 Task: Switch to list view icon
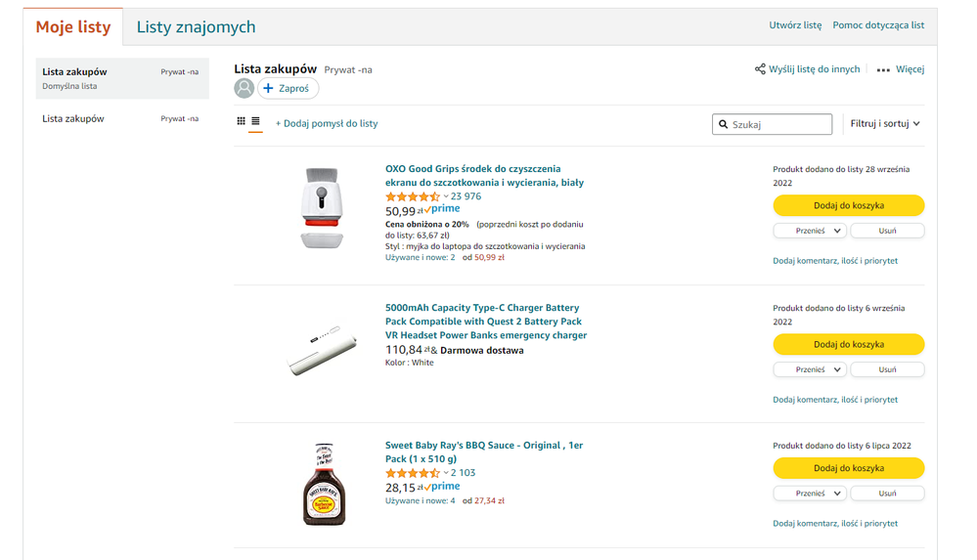tap(255, 122)
